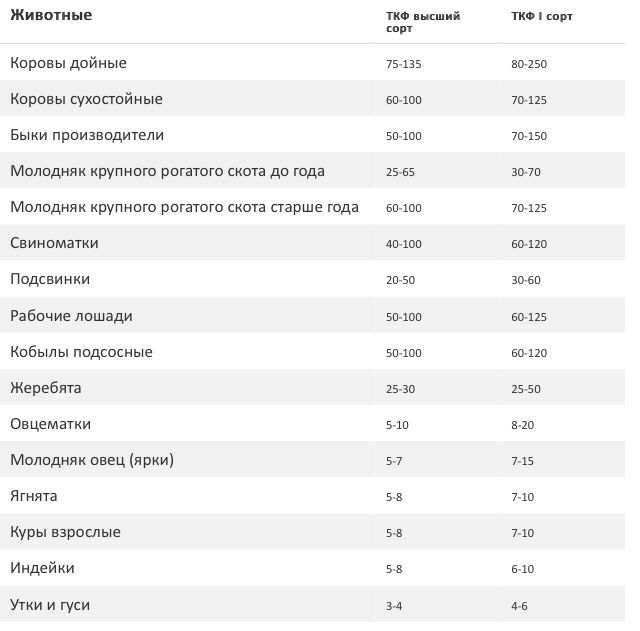Image resolution: width=640 pixels, height=631 pixels.
Task: Click the "Свиноматки" row label
Action: [54, 243]
